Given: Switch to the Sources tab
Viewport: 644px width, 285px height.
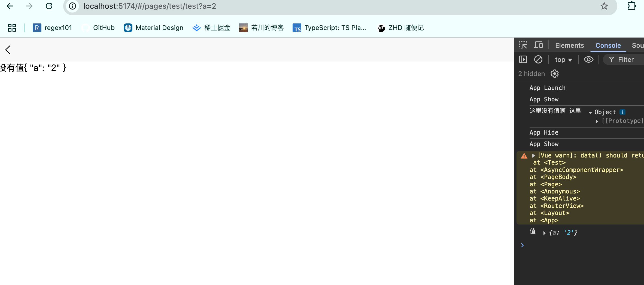Looking at the screenshot, I should point(638,46).
